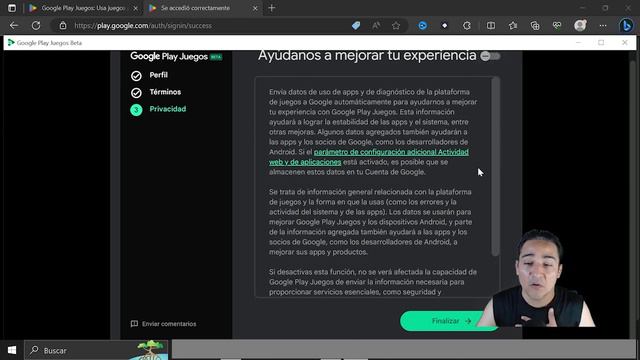Click Enviar comentarios link

tap(163, 324)
